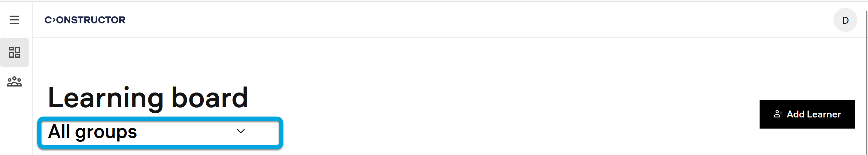The image size is (868, 155).
Task: Go to the groups page from sidebar
Action: [x=14, y=82]
